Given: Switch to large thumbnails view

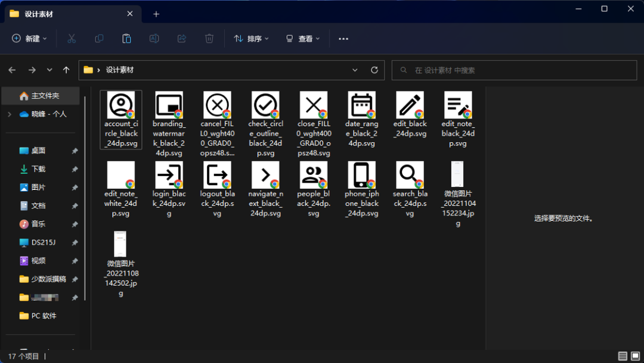Looking at the screenshot, I should 635,356.
